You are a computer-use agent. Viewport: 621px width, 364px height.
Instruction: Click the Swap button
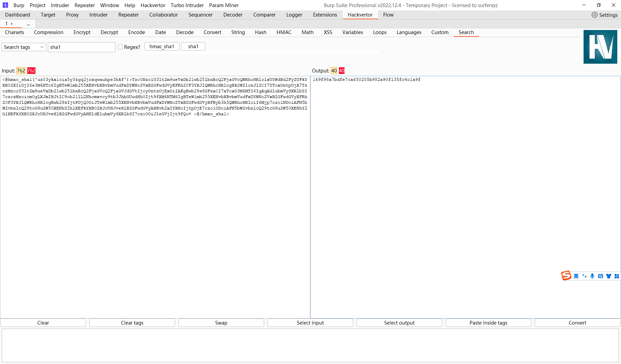[221, 323]
